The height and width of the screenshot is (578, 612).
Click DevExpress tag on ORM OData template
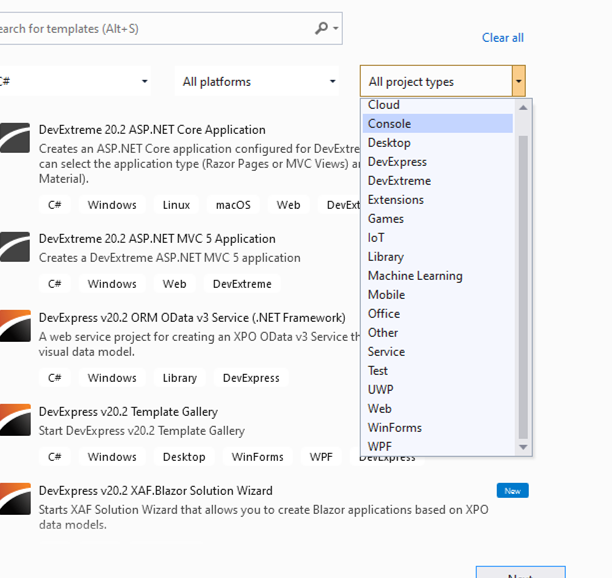click(251, 378)
